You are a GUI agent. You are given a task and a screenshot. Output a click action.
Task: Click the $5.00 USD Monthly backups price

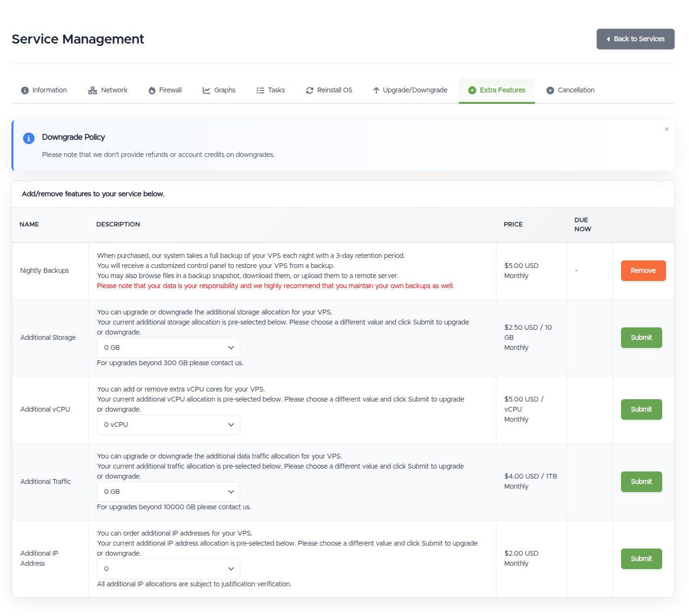click(522, 271)
